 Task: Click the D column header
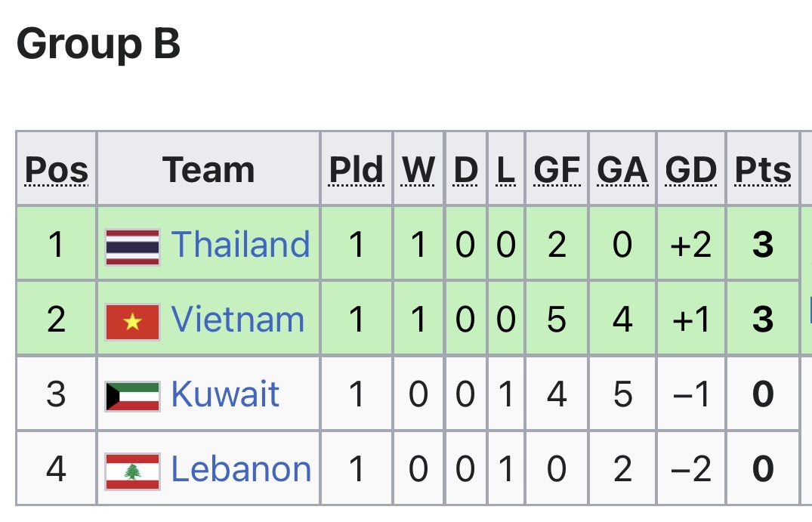pyautogui.click(x=466, y=171)
